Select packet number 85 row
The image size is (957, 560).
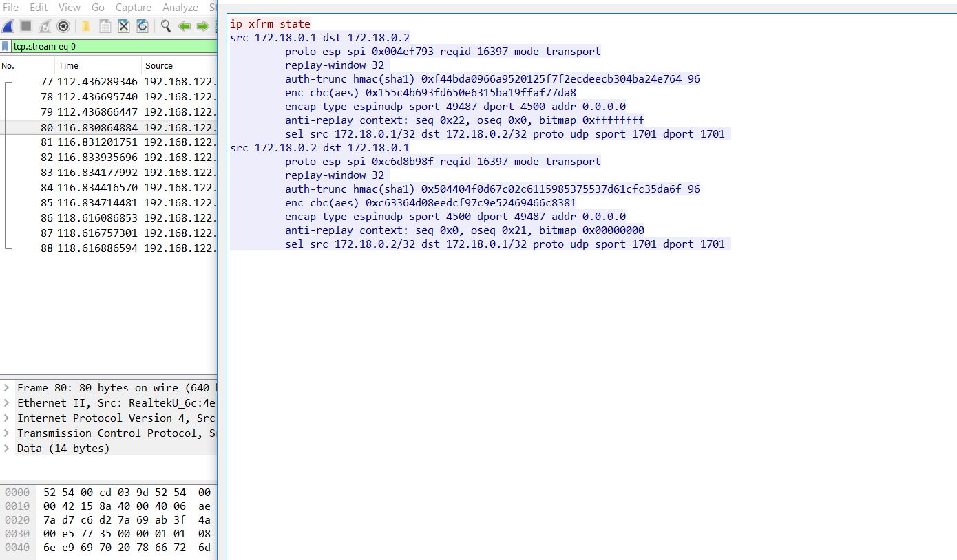[x=108, y=203]
